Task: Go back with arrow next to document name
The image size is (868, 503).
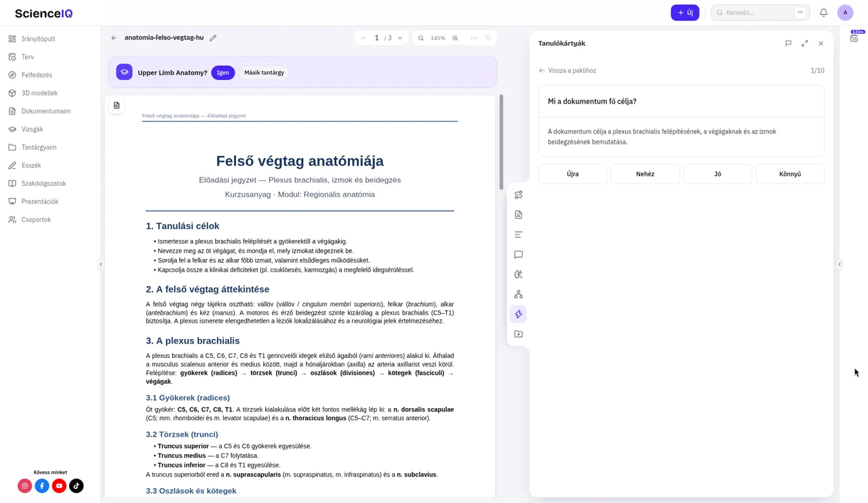Action: point(114,38)
